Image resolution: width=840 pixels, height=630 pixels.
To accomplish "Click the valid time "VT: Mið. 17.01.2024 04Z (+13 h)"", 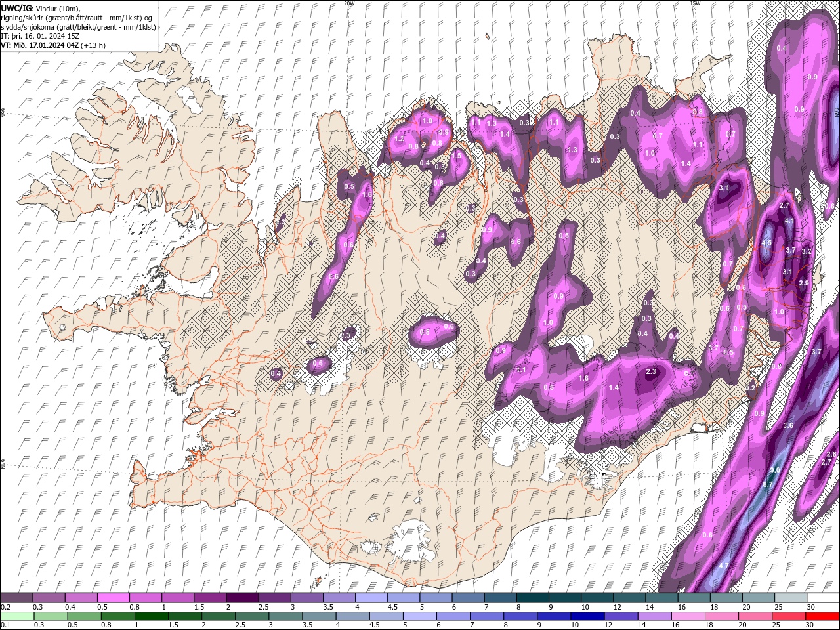I will (x=53, y=45).
